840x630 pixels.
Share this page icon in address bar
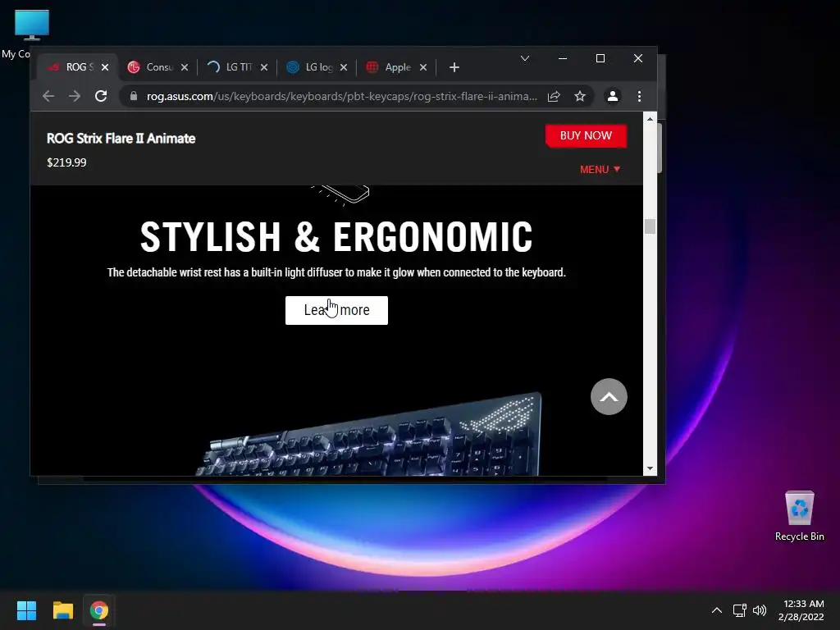coord(554,97)
